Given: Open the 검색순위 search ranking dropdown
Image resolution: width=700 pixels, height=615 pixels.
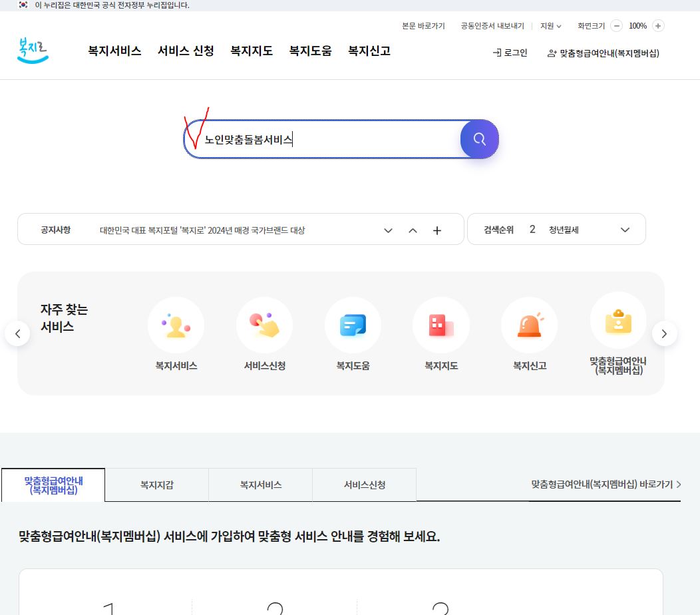Looking at the screenshot, I should click(x=624, y=230).
